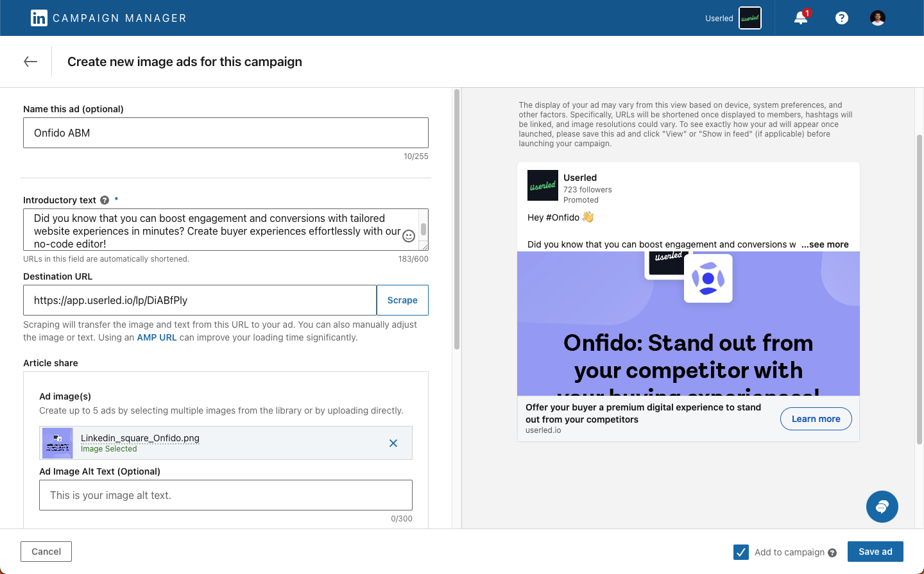Remove the Linkedin_square_Onfido.png image
924x574 pixels.
tap(393, 443)
